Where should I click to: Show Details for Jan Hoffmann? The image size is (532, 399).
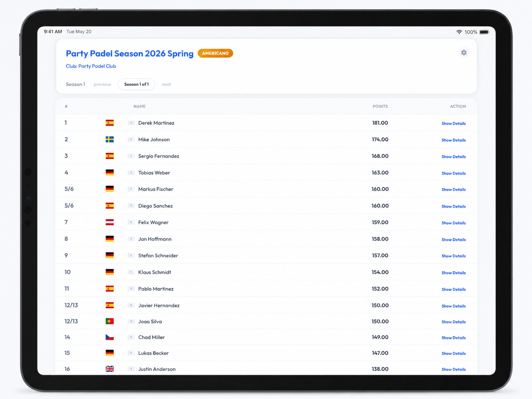(x=453, y=240)
